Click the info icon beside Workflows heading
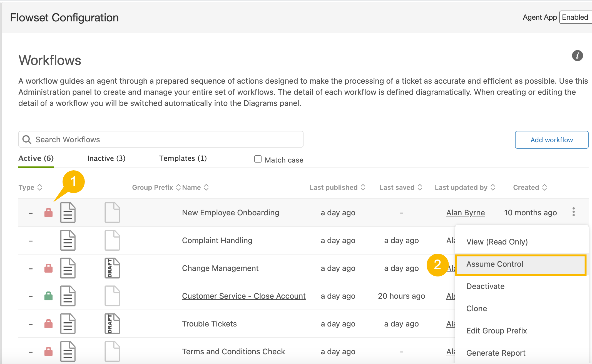This screenshot has width=592, height=364. point(577,56)
